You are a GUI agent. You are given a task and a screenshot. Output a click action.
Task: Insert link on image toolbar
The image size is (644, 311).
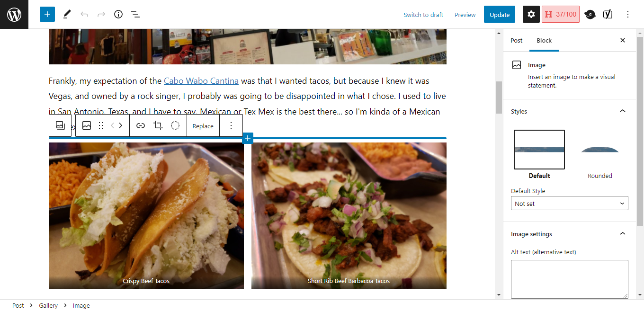coord(141,126)
